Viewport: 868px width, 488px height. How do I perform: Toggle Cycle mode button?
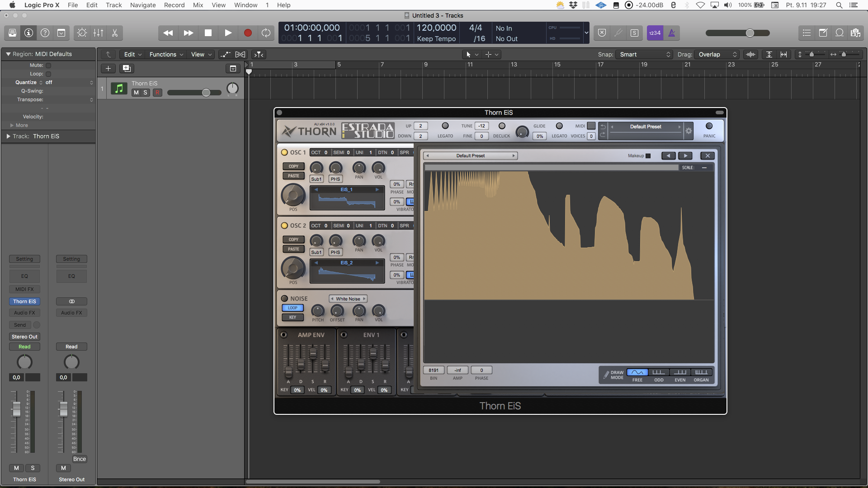pyautogui.click(x=266, y=33)
